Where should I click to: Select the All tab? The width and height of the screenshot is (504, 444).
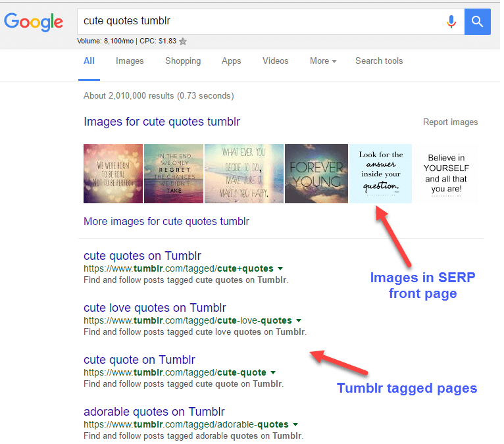(89, 61)
